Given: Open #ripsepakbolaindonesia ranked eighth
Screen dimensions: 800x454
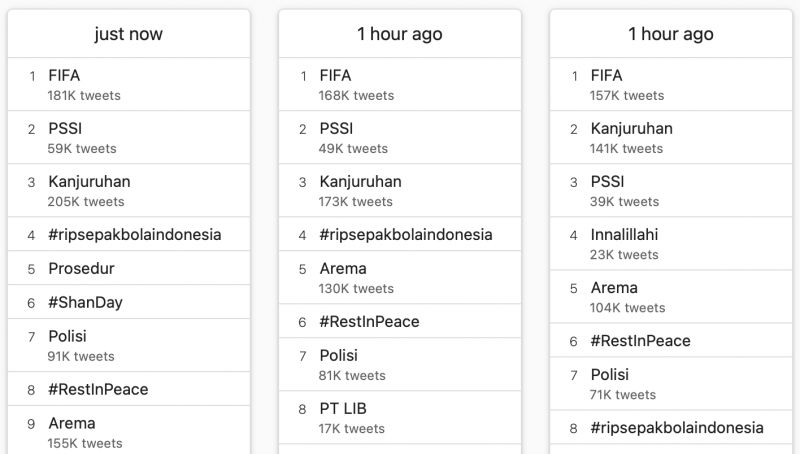Looking at the screenshot, I should (671, 427).
